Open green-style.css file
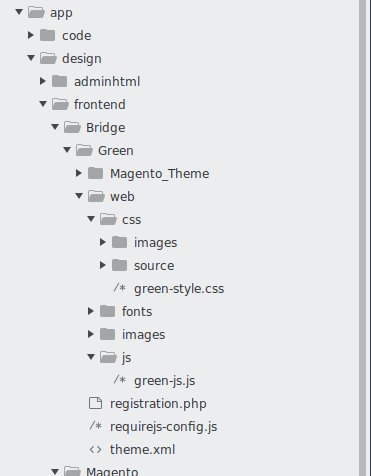This screenshot has width=371, height=476. (x=179, y=289)
